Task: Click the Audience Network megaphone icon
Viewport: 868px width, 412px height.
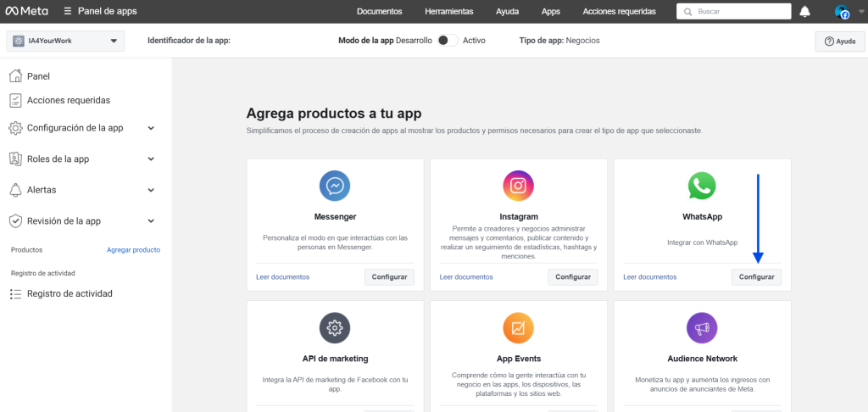Action: [x=702, y=328]
